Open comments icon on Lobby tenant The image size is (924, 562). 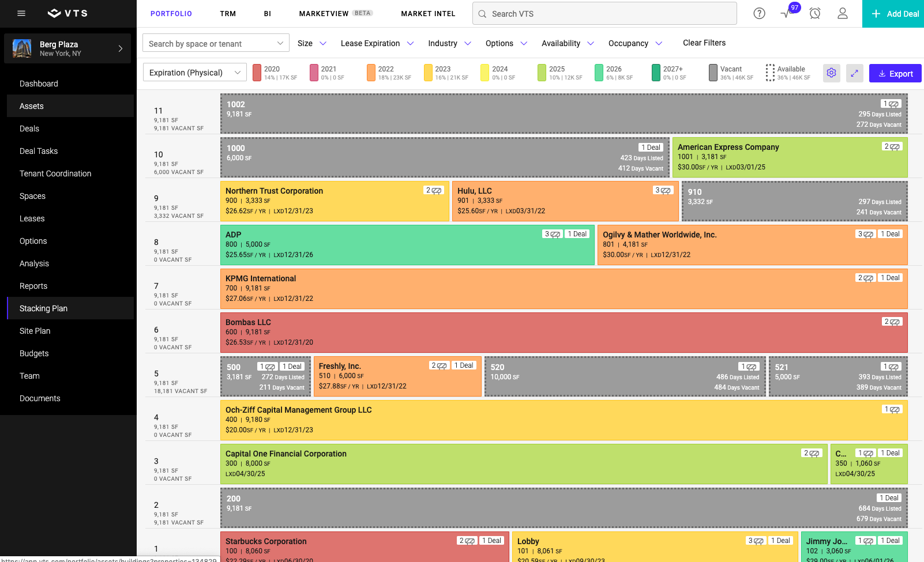(756, 541)
